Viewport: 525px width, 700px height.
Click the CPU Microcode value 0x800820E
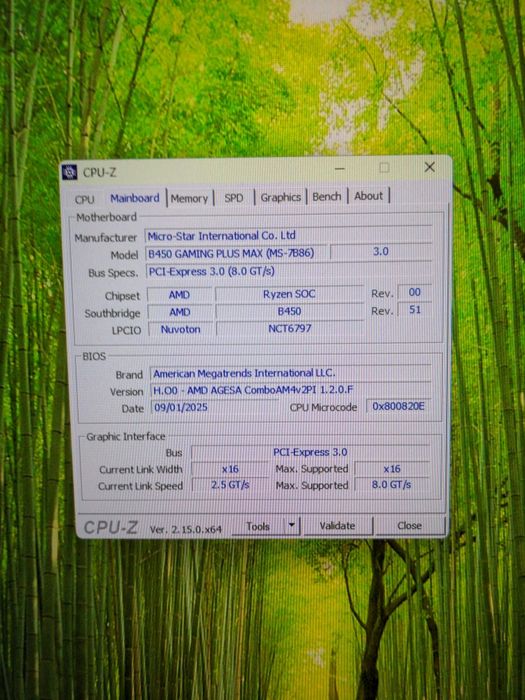tap(398, 406)
